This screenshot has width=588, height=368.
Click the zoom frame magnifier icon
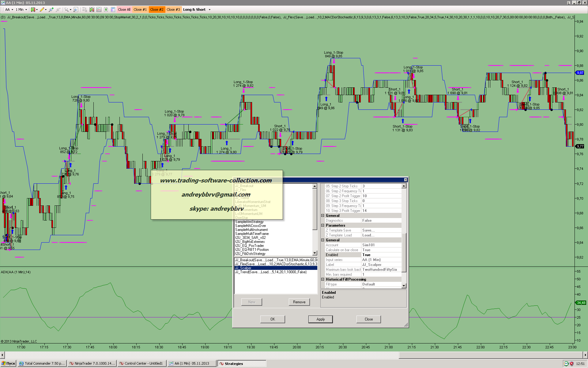[x=76, y=10]
